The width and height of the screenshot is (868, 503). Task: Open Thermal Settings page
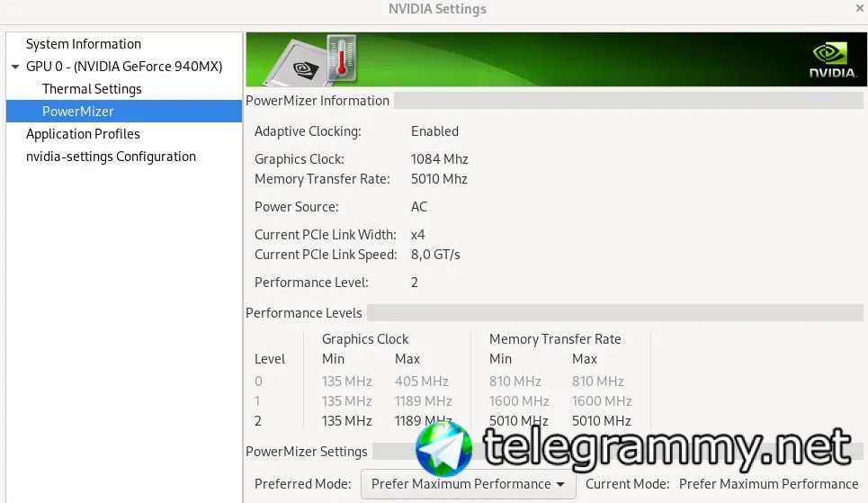[x=92, y=89]
